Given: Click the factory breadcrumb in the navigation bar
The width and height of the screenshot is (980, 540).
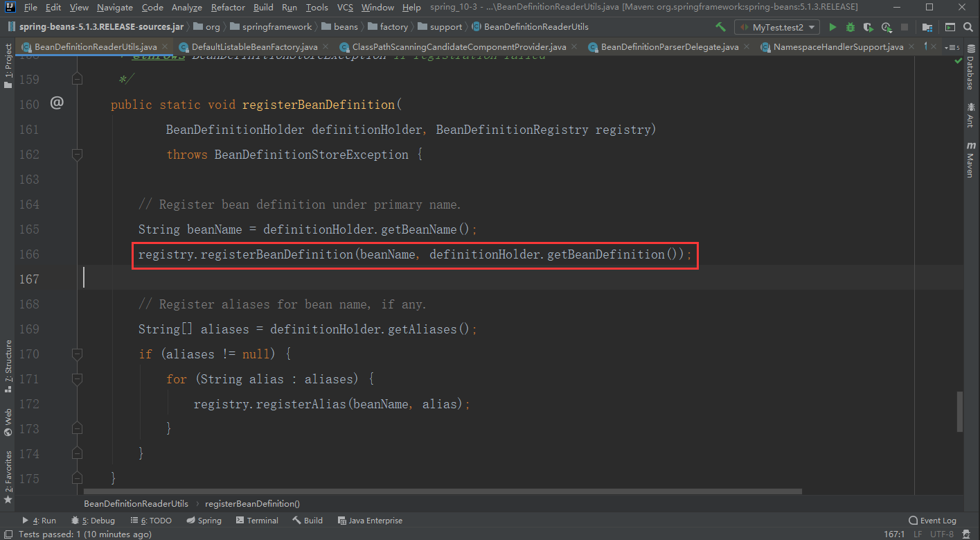Looking at the screenshot, I should coord(388,27).
